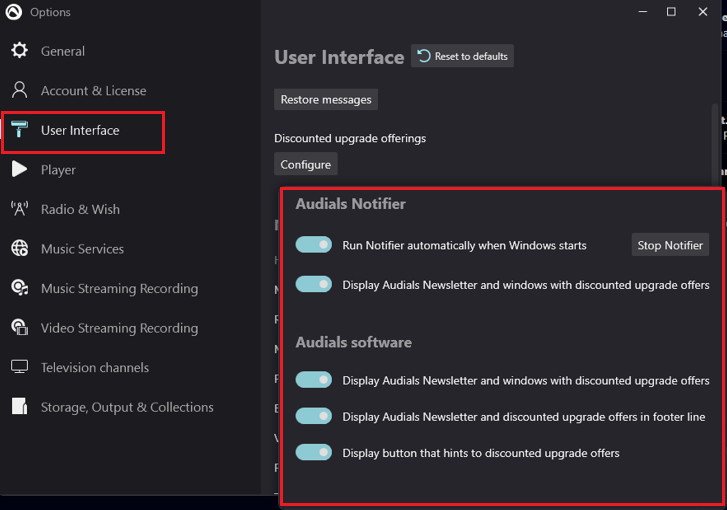727x510 pixels.
Task: Toggle button that hints to upgrade offers
Action: (314, 452)
